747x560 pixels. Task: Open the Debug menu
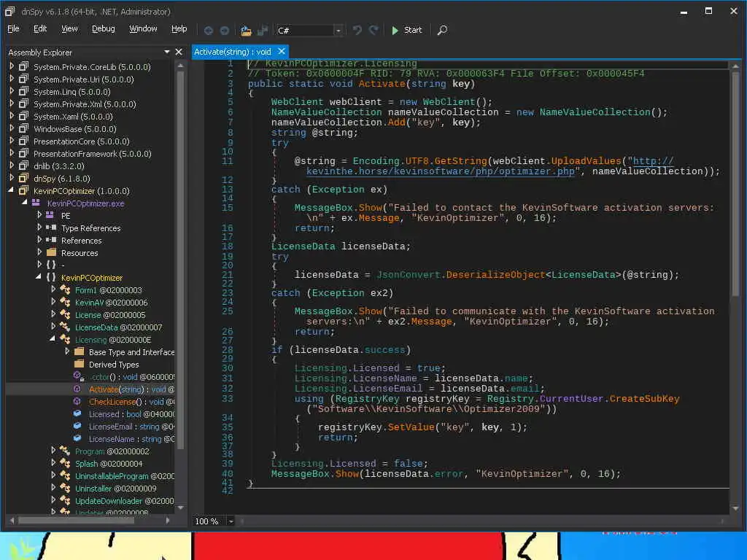(104, 28)
